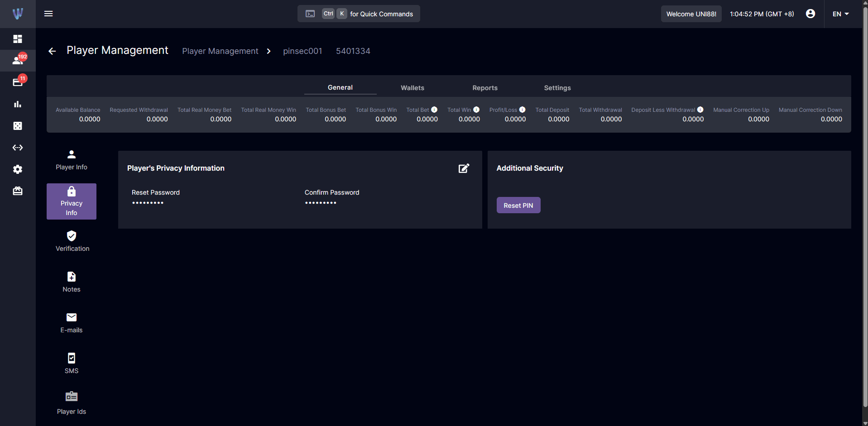Screen dimensions: 868x426
Task: Click the Total Win info icon
Action: [x=476, y=110]
